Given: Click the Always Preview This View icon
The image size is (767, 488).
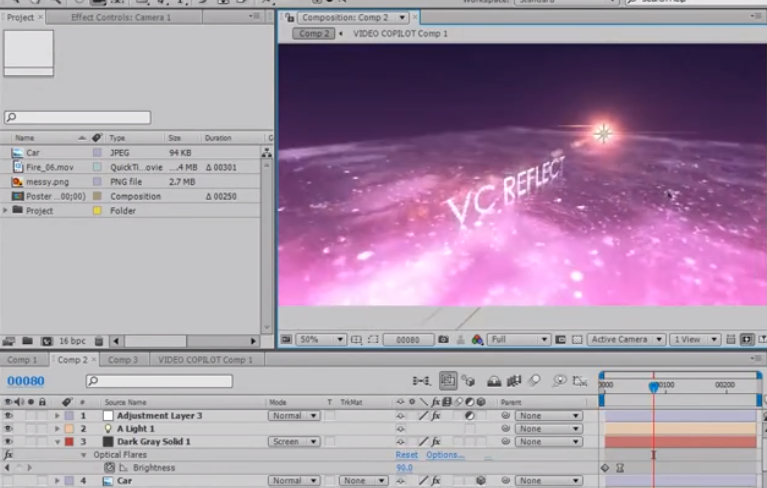Looking at the screenshot, I should click(x=286, y=339).
